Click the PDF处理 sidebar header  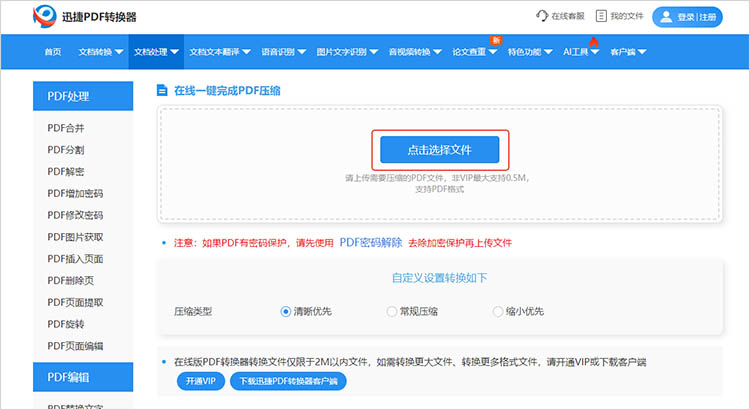pyautogui.click(x=83, y=96)
